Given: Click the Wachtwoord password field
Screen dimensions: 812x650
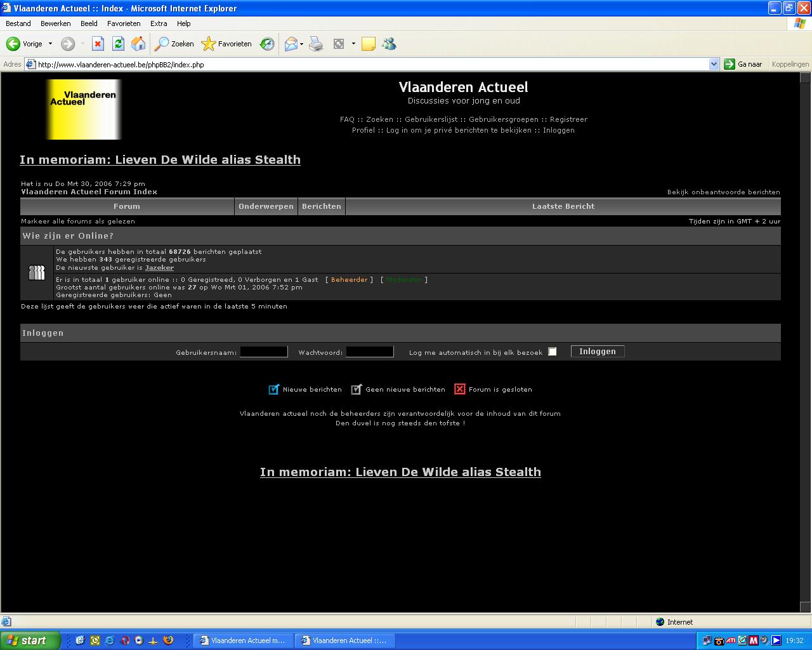Looking at the screenshot, I should pyautogui.click(x=370, y=352).
